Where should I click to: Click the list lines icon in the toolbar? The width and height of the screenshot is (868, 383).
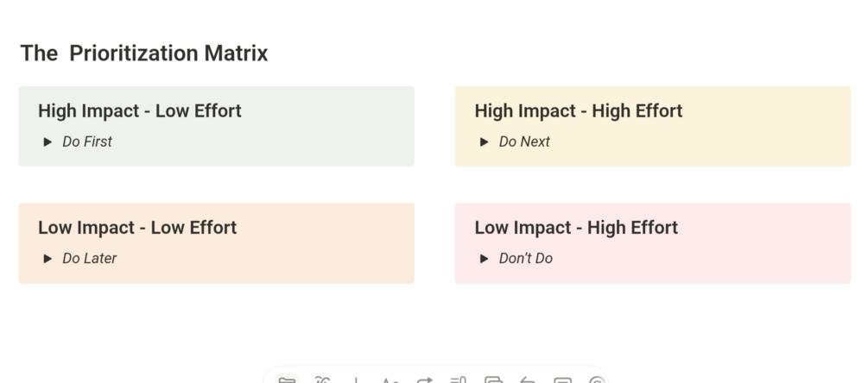click(x=459, y=380)
